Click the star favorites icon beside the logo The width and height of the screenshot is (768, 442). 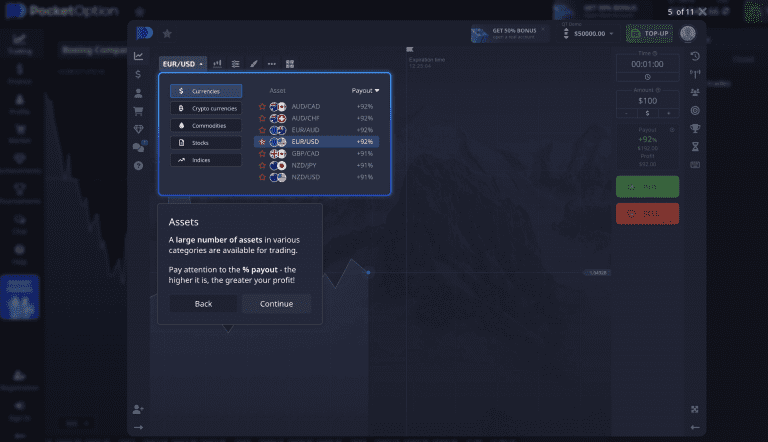(167, 33)
